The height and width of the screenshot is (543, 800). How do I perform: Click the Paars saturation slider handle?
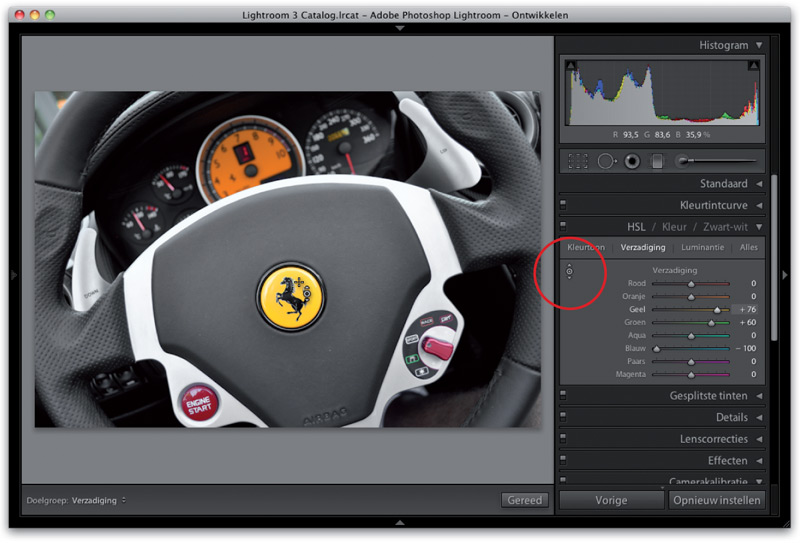point(691,362)
